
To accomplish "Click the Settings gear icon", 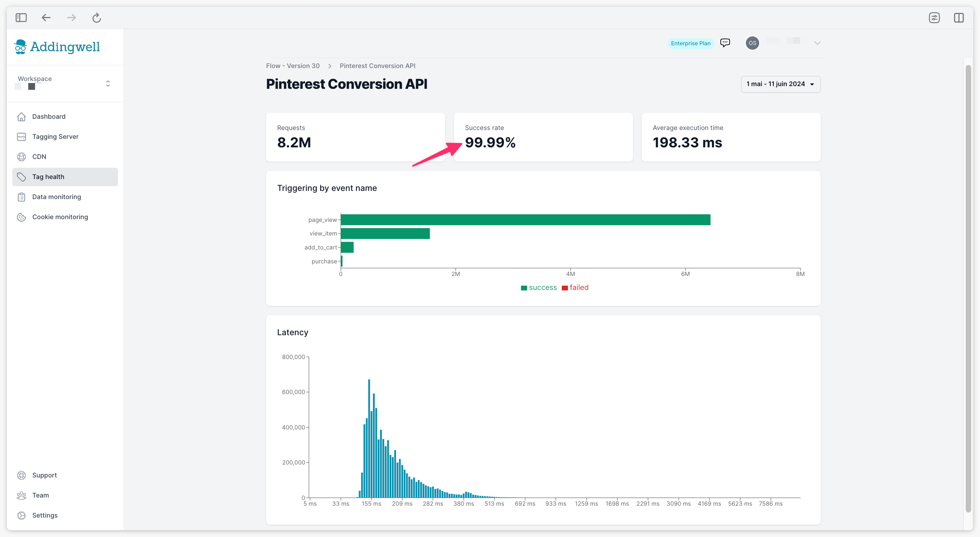I will pos(22,515).
